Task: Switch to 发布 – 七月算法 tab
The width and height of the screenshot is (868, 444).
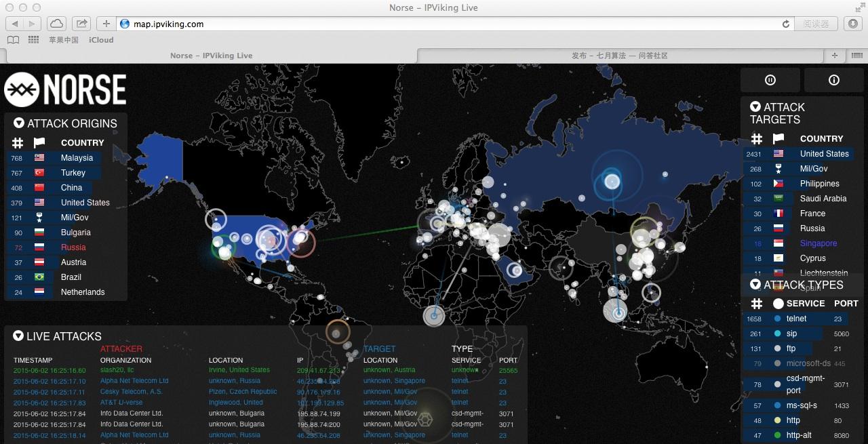Action: pos(620,56)
